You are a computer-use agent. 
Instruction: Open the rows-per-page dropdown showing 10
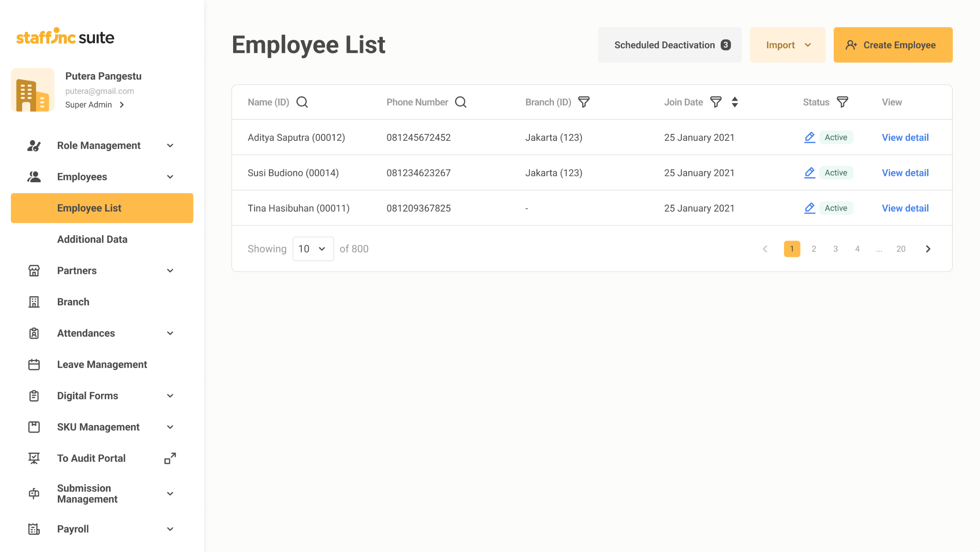(x=313, y=249)
